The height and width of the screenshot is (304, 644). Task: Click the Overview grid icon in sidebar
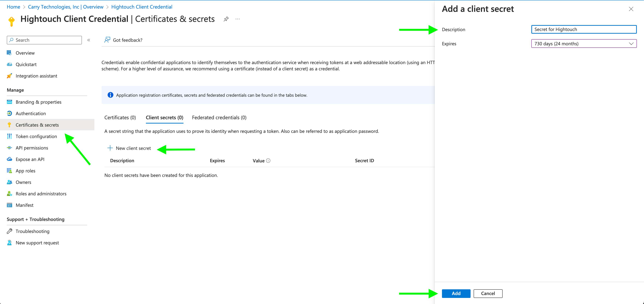coord(9,53)
